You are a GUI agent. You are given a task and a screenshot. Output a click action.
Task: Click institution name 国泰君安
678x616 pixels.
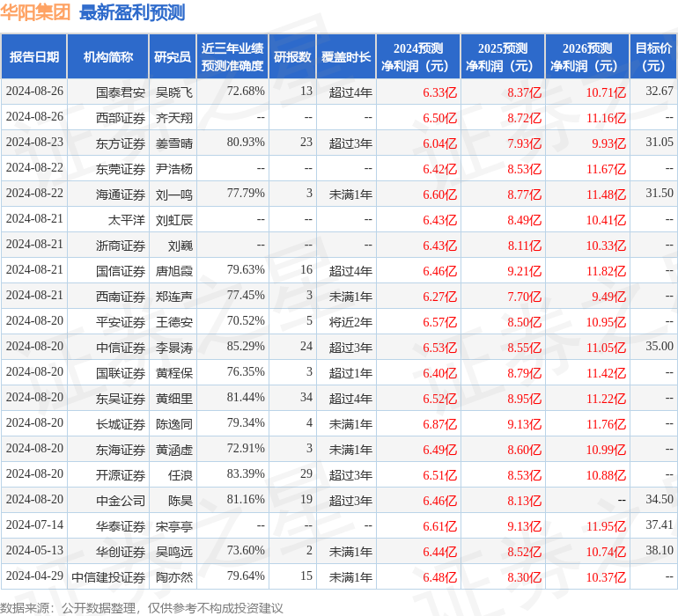click(121, 92)
